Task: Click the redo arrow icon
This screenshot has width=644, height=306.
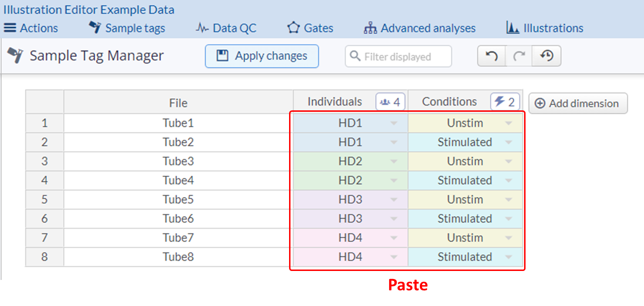Action: click(519, 56)
